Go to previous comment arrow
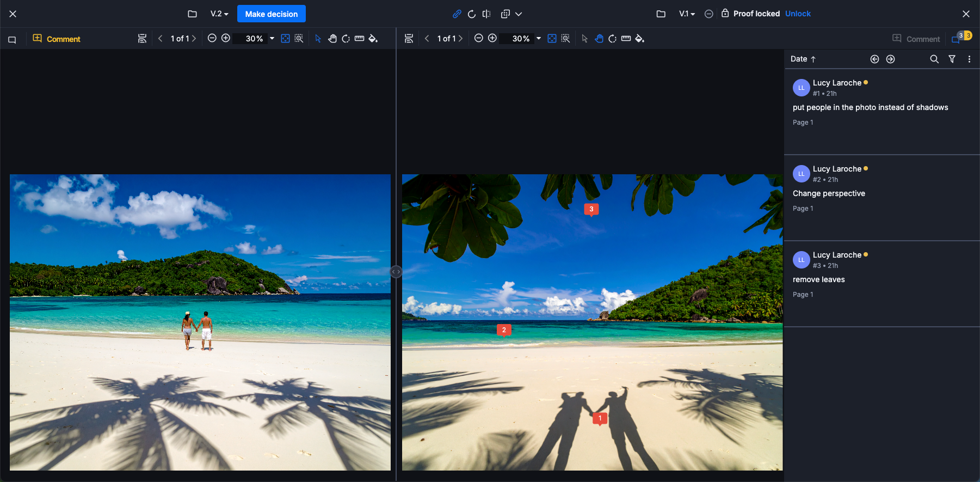 coord(874,59)
